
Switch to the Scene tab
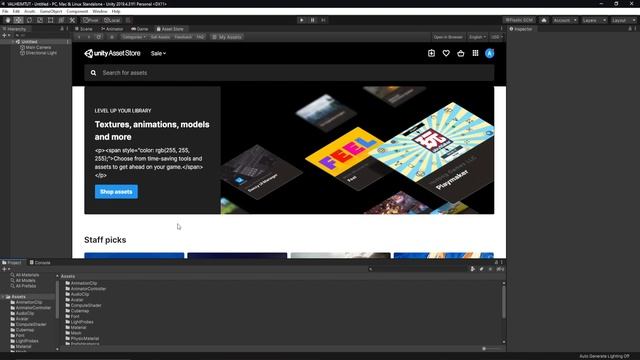click(x=84, y=29)
